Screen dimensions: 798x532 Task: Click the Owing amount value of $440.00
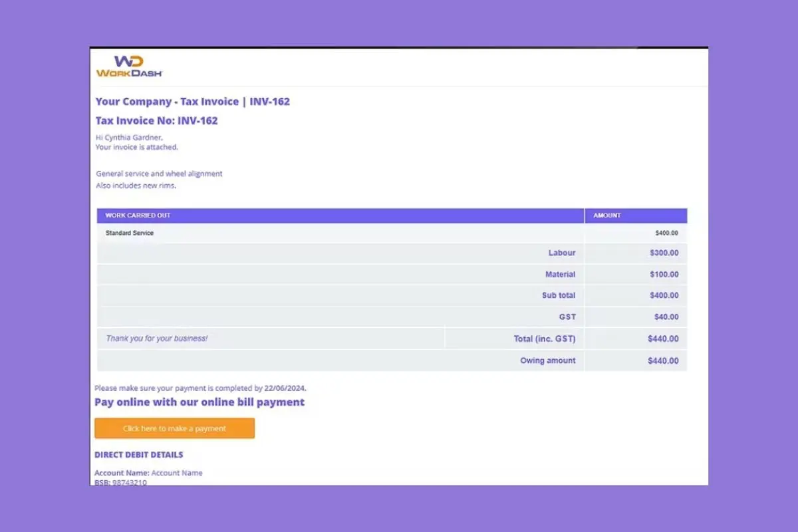coord(663,360)
